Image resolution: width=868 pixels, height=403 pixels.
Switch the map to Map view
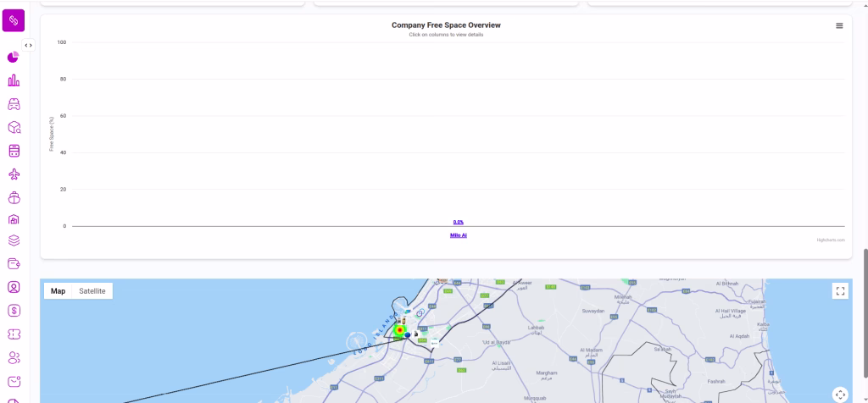pos(58,290)
